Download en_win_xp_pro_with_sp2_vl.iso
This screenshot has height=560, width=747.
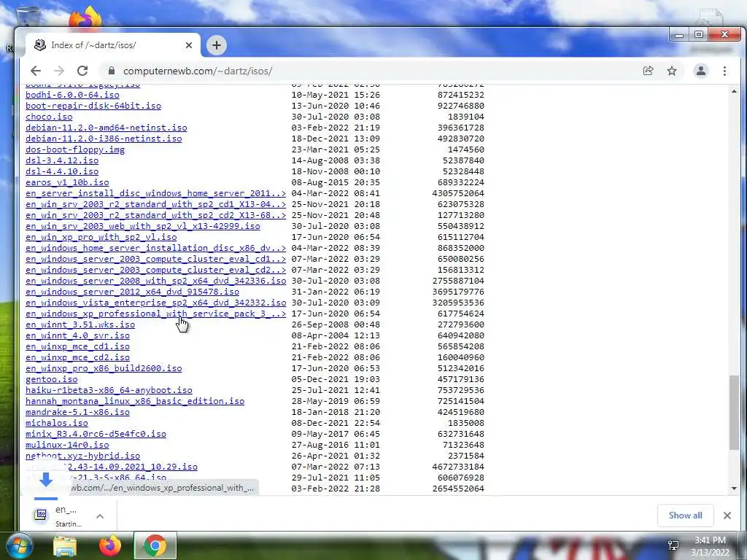tap(101, 237)
